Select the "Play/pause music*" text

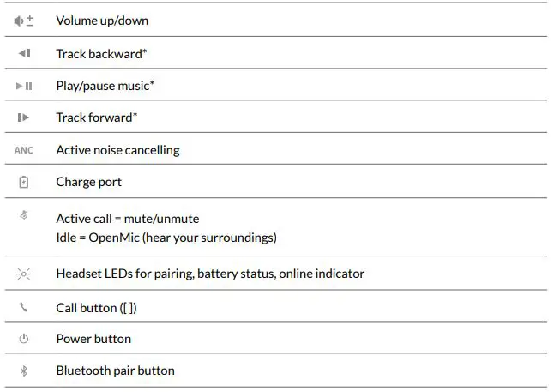click(x=105, y=86)
